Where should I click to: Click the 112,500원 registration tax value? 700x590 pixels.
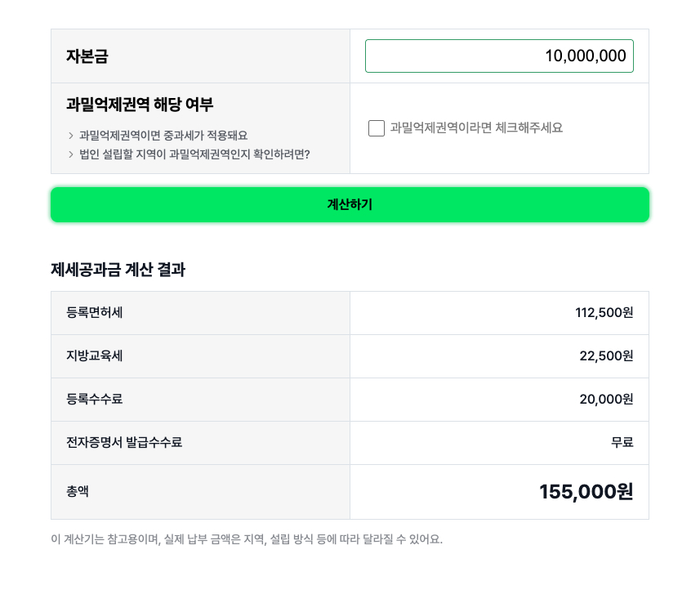click(604, 313)
